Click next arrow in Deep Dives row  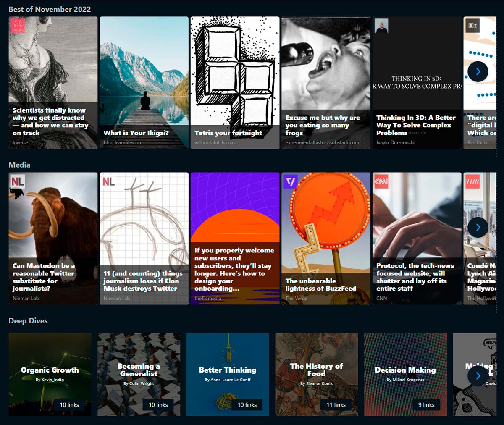click(478, 376)
